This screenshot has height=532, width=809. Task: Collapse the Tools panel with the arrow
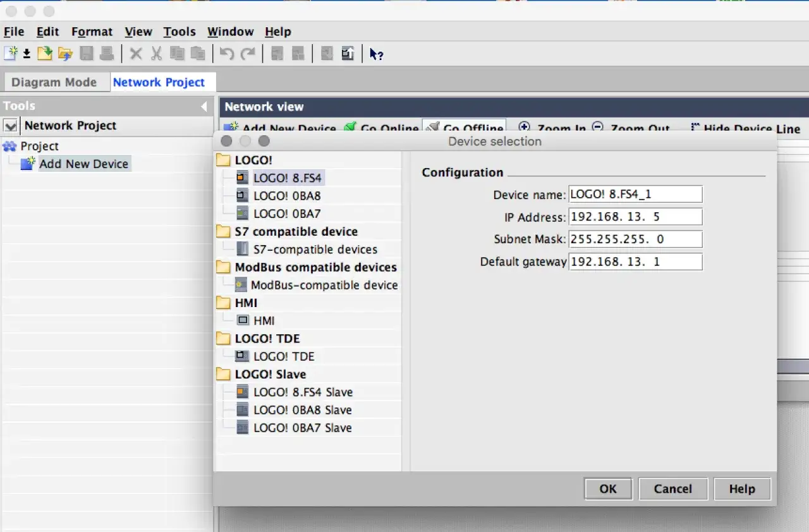tap(204, 106)
